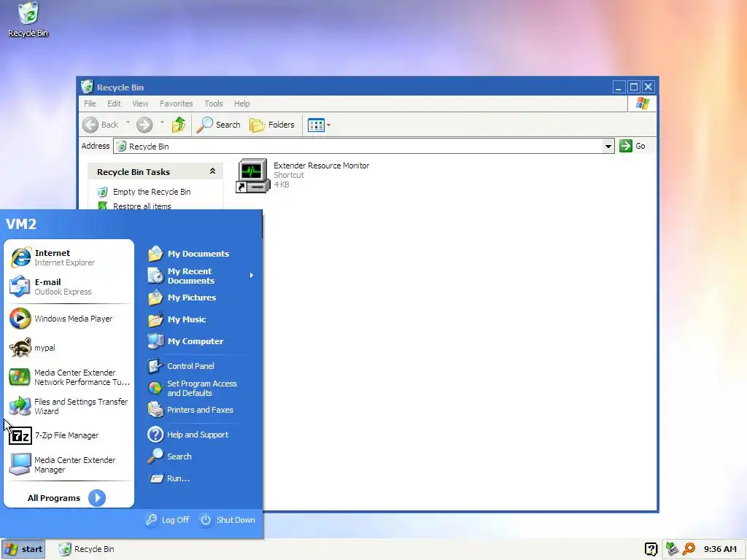The height and width of the screenshot is (560, 747).
Task: Click the Windows flag logo in the Recycle Bin window
Action: click(642, 104)
